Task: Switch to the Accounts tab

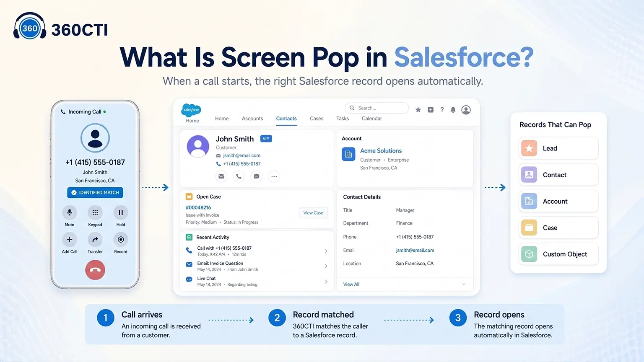Action: click(x=252, y=119)
